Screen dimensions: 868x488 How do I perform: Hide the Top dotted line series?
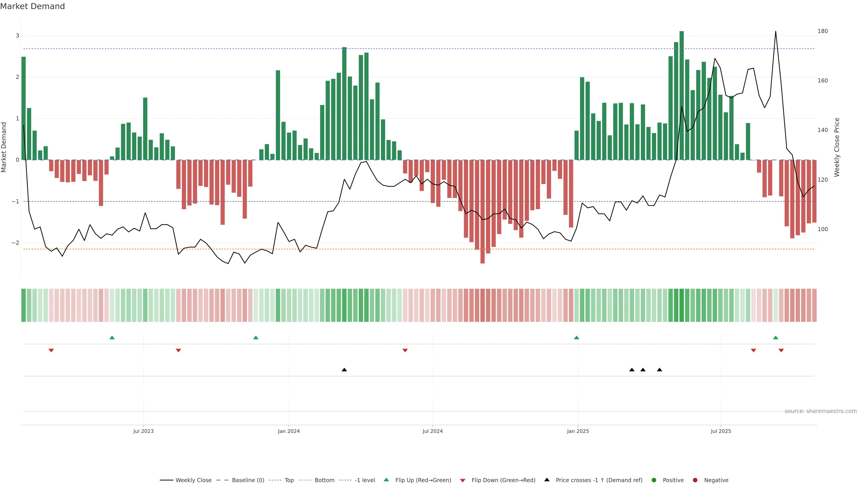coord(289,480)
